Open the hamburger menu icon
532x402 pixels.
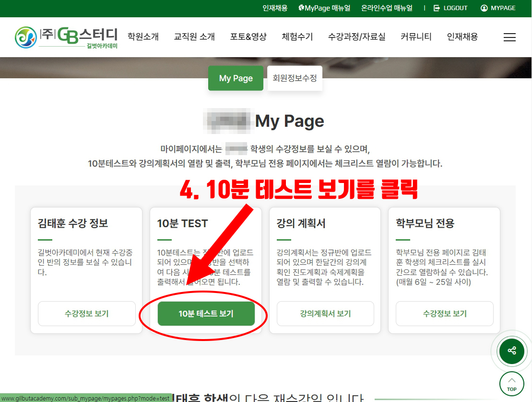click(x=509, y=37)
